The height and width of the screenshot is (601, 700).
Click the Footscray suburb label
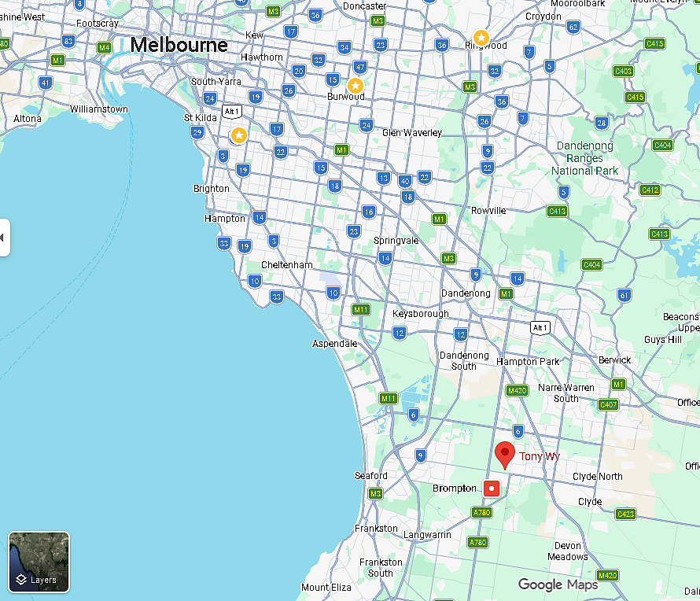(x=98, y=24)
